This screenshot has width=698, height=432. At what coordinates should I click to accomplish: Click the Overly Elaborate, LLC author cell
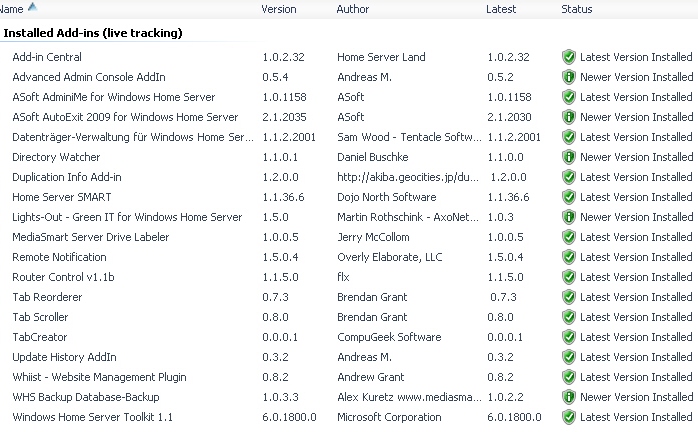coord(390,257)
